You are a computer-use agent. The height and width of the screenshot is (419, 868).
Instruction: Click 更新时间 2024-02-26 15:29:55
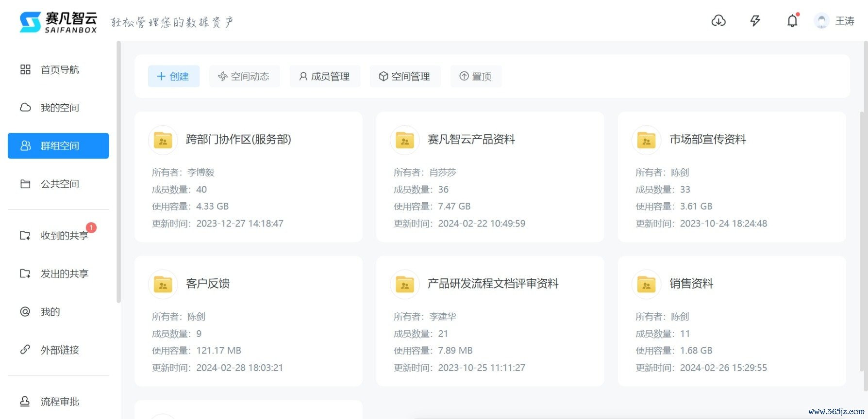[701, 368]
